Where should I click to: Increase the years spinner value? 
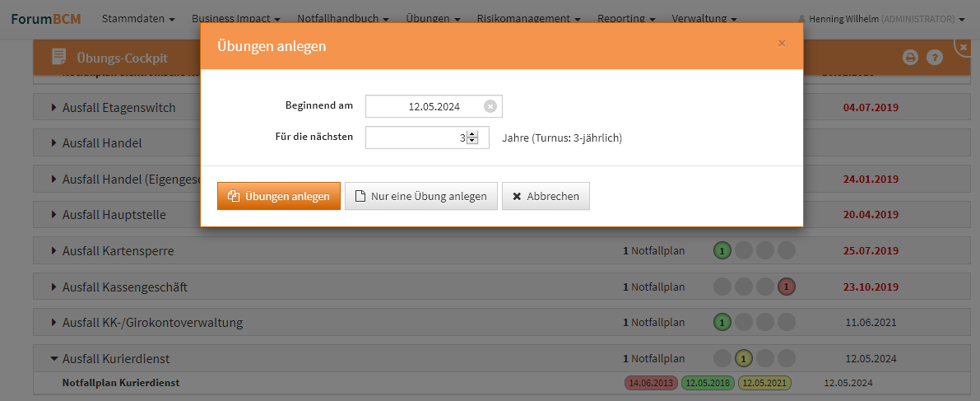tap(472, 134)
